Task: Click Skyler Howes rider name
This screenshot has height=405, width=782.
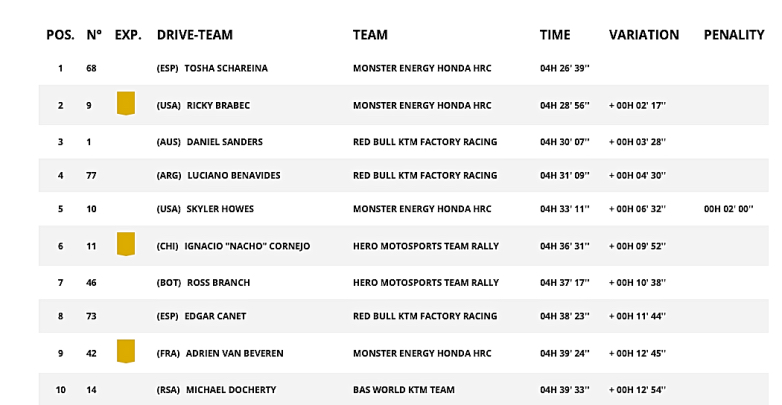Action: click(x=220, y=209)
